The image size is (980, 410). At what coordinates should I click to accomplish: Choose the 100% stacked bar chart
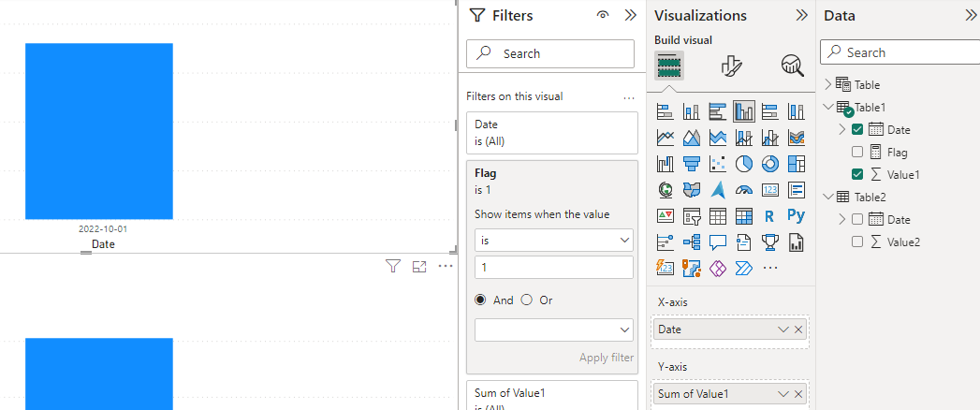(770, 112)
